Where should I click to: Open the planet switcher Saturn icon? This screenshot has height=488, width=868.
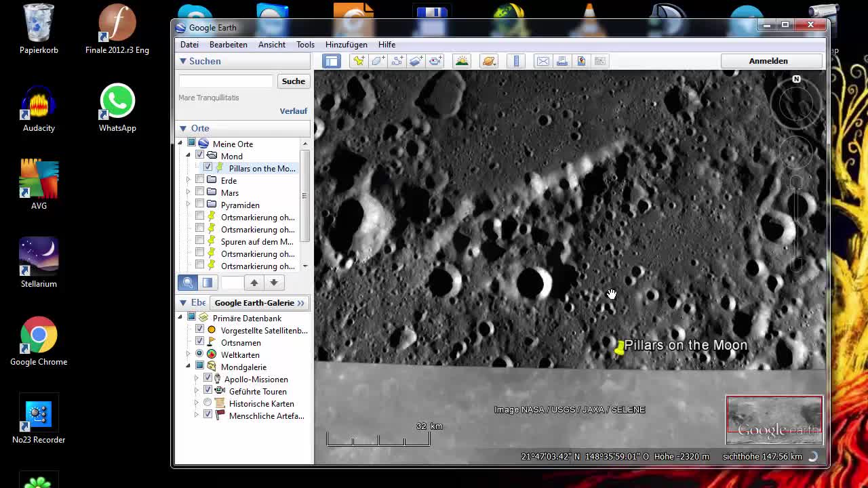(x=488, y=61)
